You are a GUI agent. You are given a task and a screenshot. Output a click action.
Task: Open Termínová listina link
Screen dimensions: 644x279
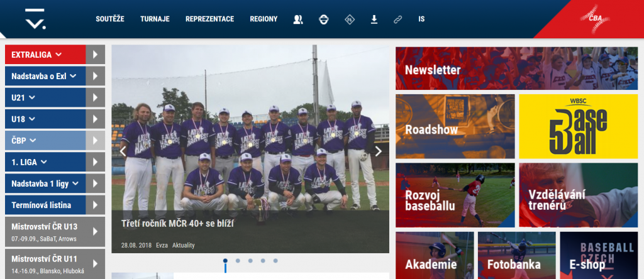tap(45, 205)
